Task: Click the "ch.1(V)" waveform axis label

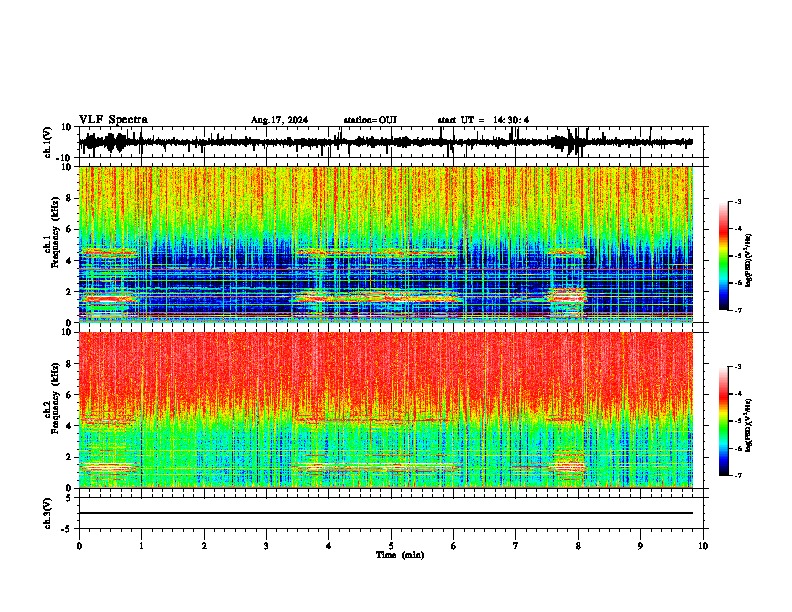Action: tap(47, 142)
